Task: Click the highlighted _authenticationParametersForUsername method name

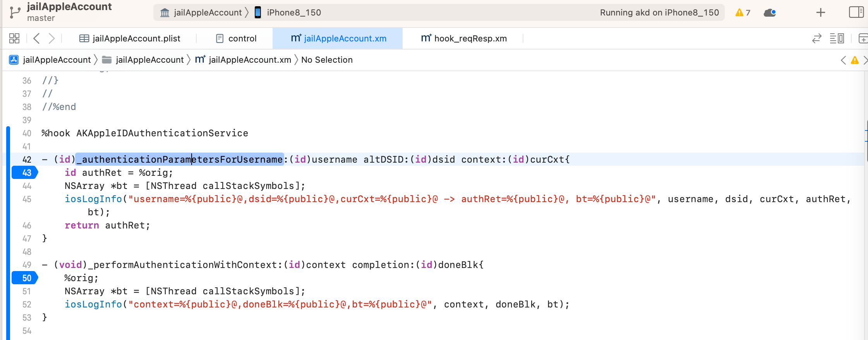Action: click(180, 159)
